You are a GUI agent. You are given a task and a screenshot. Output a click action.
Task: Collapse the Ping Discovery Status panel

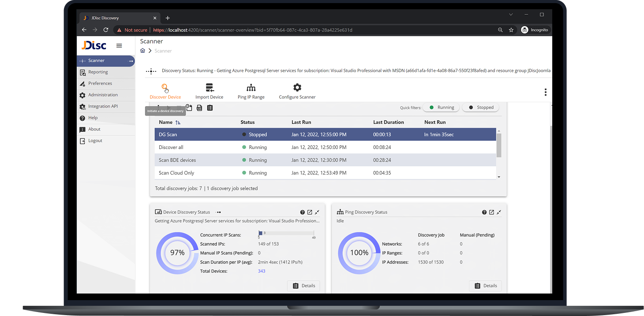[499, 212]
